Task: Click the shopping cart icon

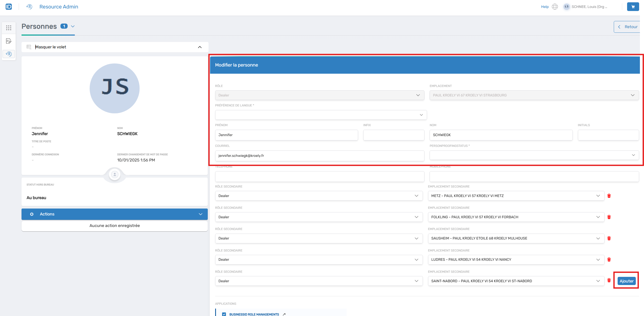Action: tap(633, 7)
